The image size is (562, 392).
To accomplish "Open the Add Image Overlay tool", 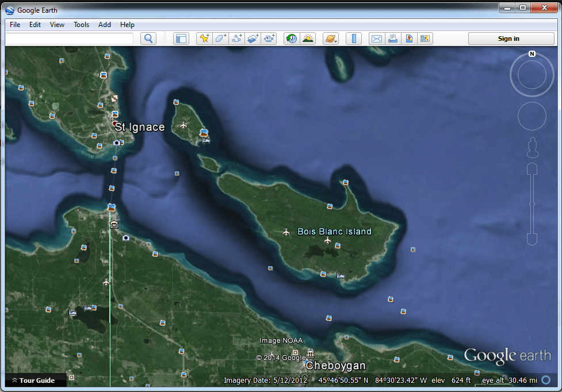I will tap(253, 39).
